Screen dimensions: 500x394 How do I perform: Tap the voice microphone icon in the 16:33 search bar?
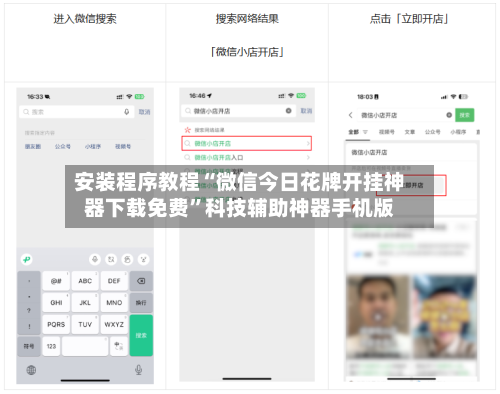(127, 112)
